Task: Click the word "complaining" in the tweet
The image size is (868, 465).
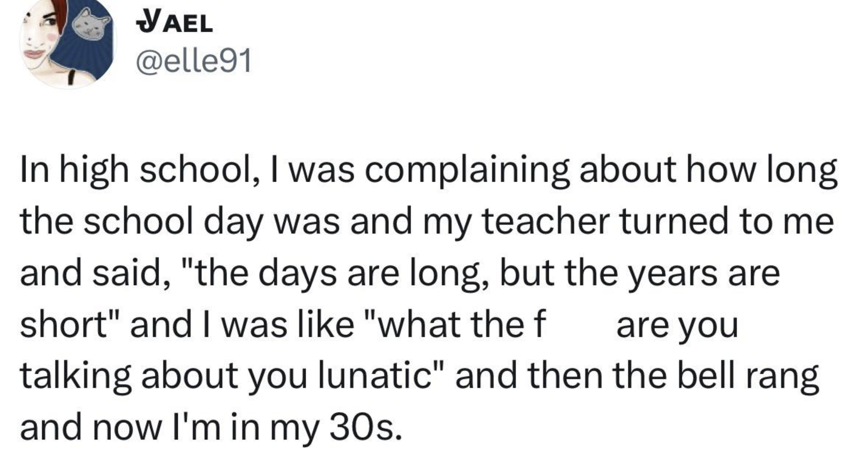Action: tap(467, 170)
